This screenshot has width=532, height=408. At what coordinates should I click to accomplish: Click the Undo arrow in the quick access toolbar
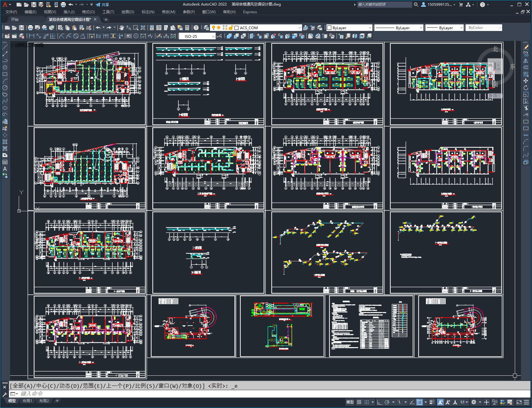click(71, 5)
